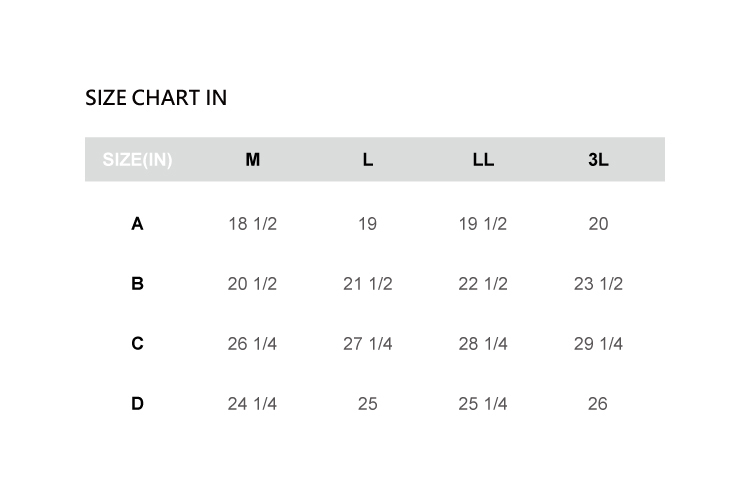Click the M column header

pyautogui.click(x=252, y=160)
